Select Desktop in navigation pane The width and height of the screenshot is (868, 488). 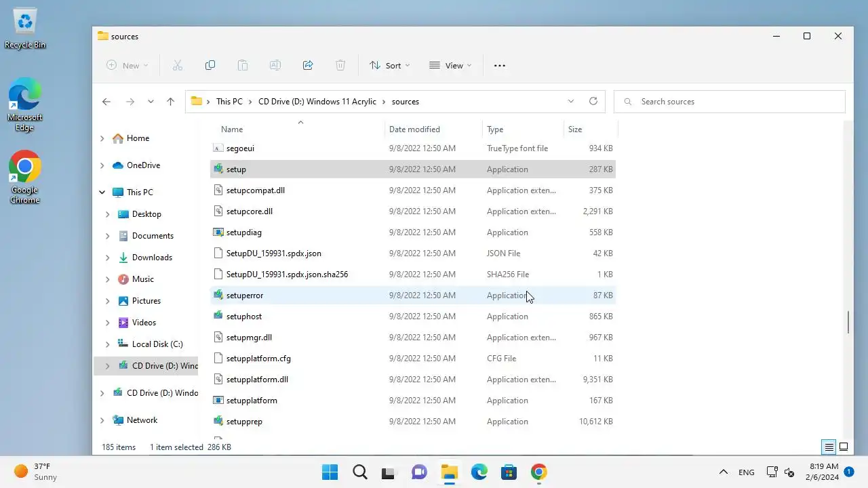pos(146,214)
